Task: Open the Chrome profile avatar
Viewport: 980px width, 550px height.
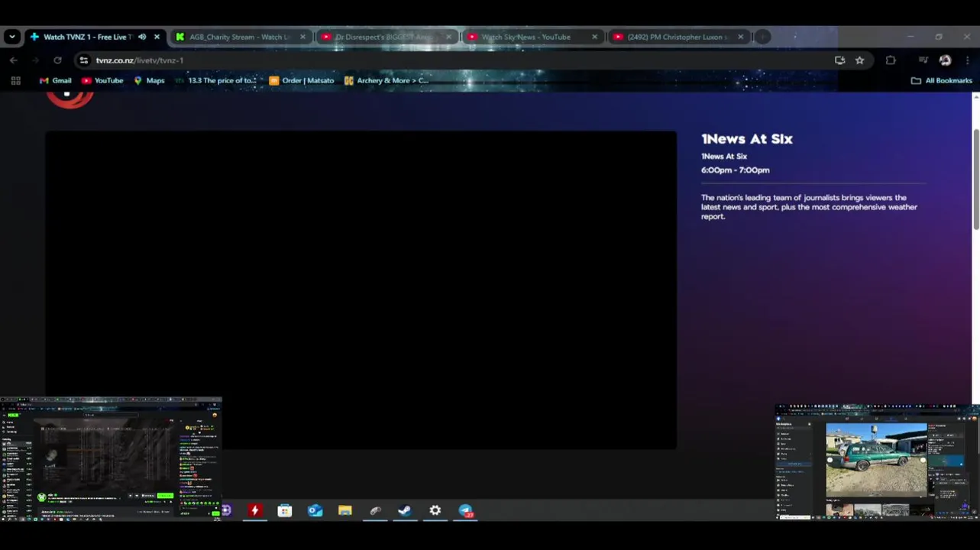Action: [x=945, y=60]
